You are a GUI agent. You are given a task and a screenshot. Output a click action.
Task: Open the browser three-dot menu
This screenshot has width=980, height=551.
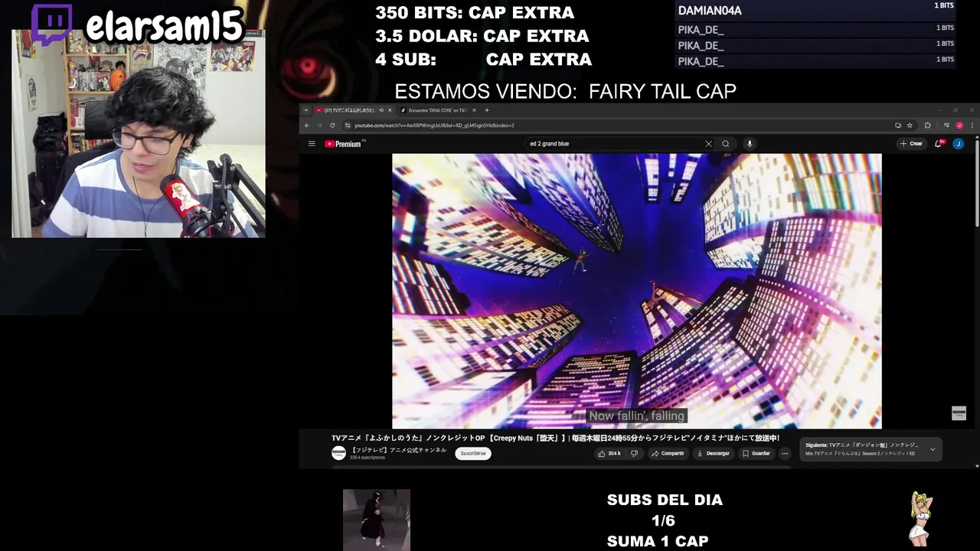click(972, 126)
